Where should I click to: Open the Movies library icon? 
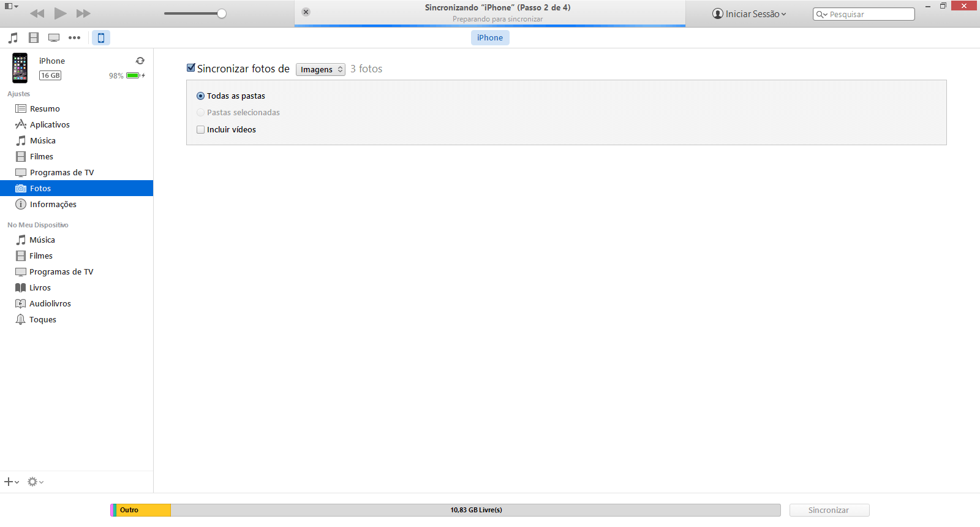click(34, 38)
